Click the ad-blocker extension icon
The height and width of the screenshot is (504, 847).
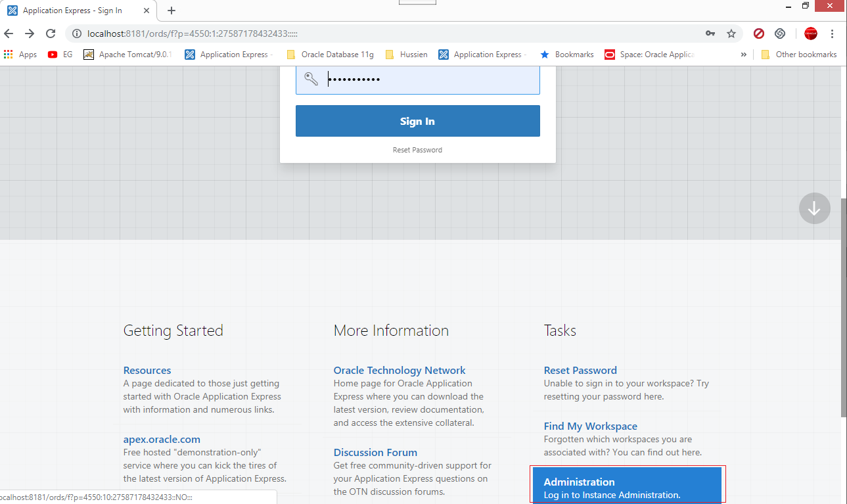[759, 33]
